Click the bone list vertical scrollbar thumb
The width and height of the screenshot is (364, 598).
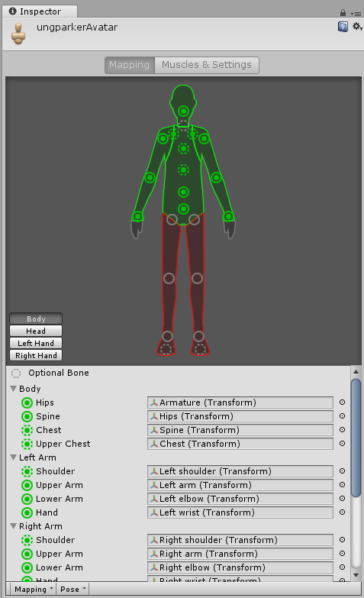[356, 438]
